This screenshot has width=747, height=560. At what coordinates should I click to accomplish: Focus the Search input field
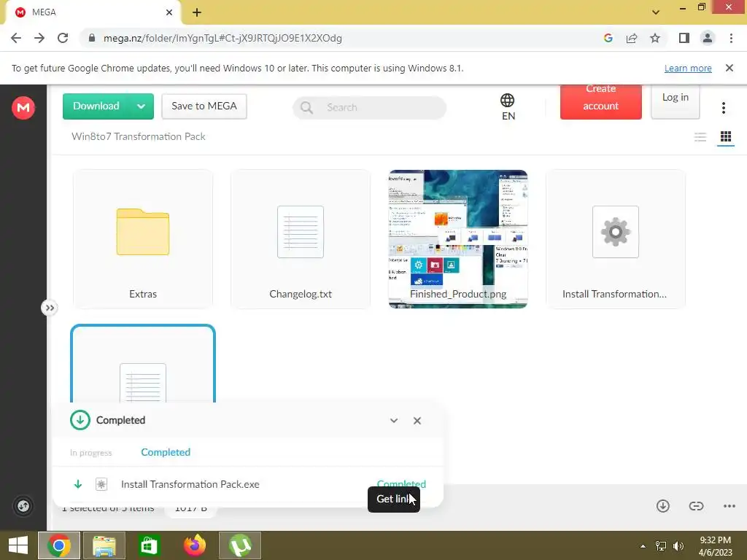369,108
